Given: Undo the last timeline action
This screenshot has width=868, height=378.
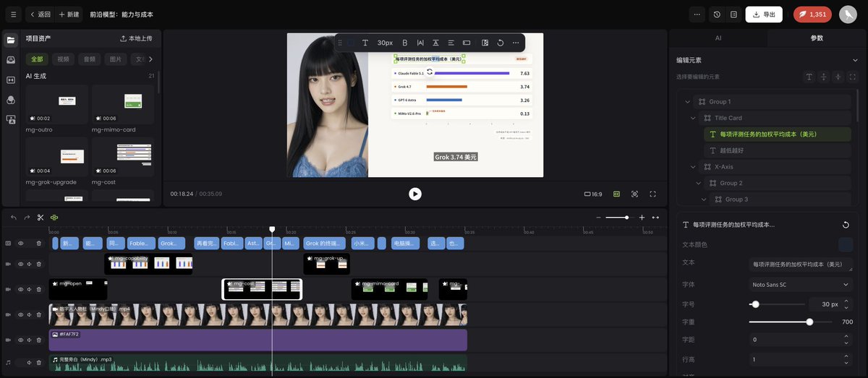Looking at the screenshot, I should (x=14, y=218).
